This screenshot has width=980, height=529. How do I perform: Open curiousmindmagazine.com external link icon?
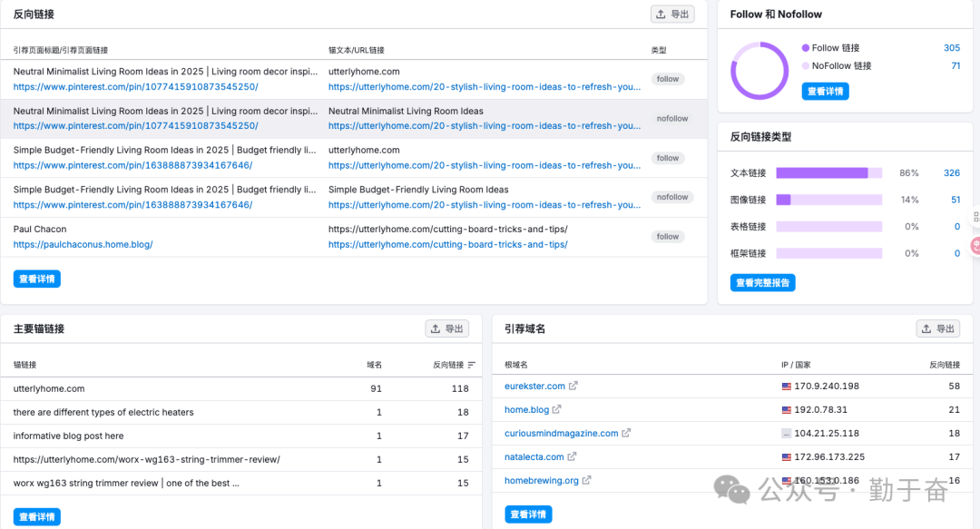pos(626,433)
